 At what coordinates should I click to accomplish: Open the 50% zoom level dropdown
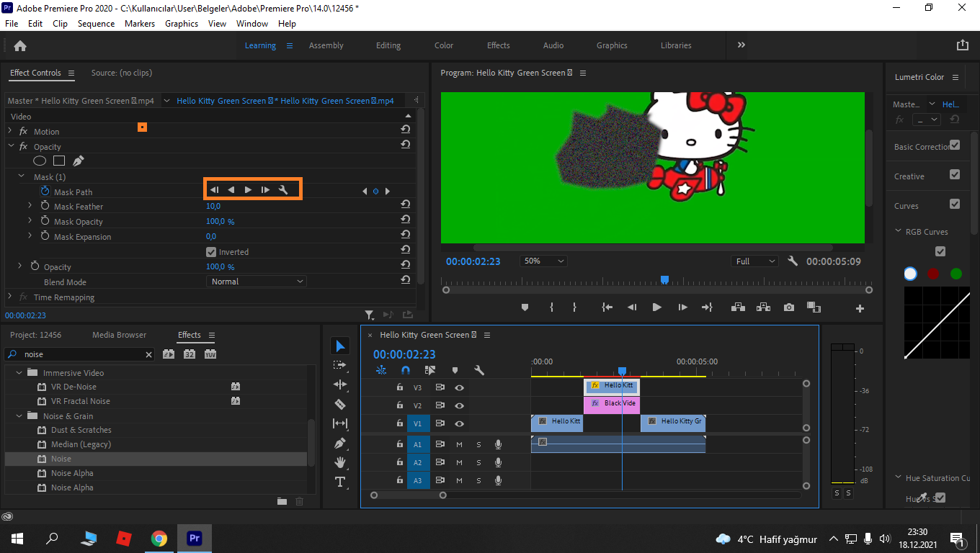click(544, 261)
